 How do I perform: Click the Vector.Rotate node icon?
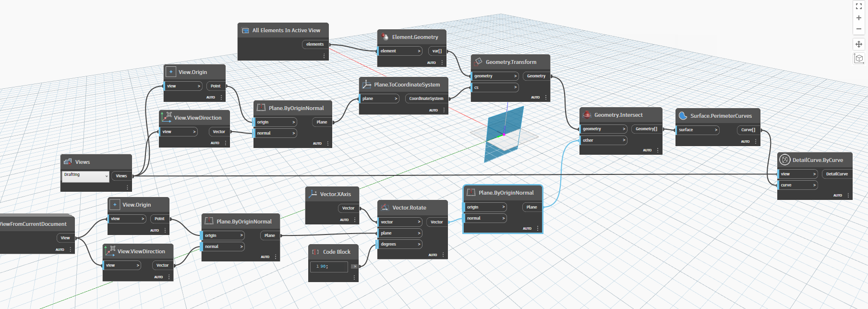385,208
